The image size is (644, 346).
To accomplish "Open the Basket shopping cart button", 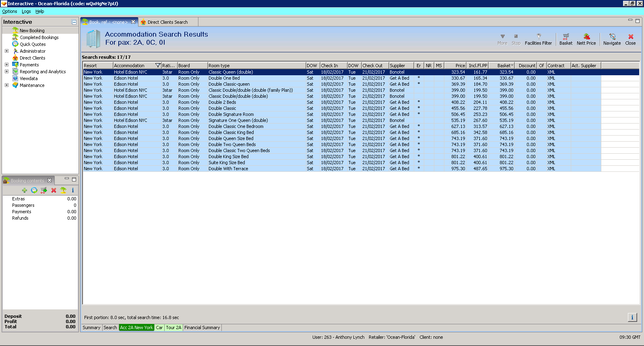I will tap(566, 39).
